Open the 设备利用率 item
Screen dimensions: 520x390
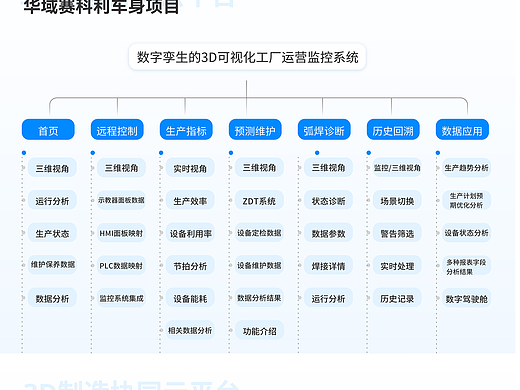[190, 233]
